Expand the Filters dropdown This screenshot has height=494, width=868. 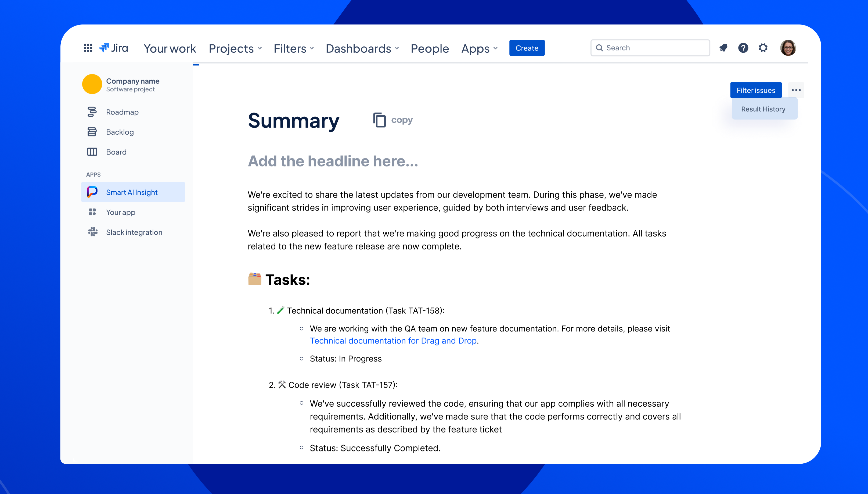[294, 49]
